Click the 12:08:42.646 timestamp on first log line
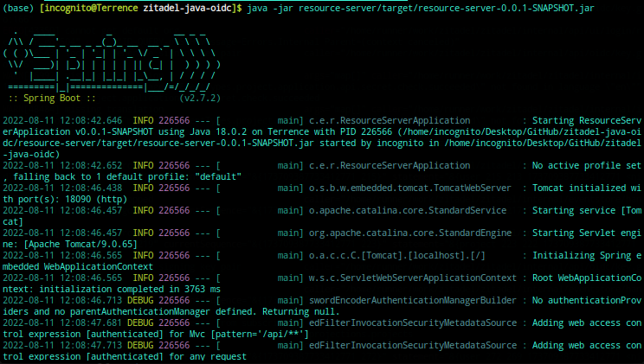 pos(93,120)
